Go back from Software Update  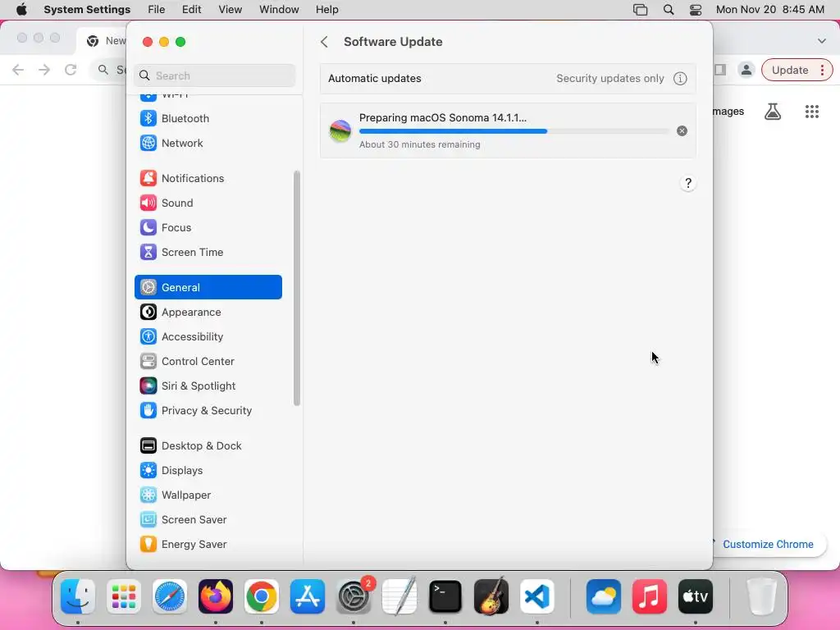[x=324, y=42]
